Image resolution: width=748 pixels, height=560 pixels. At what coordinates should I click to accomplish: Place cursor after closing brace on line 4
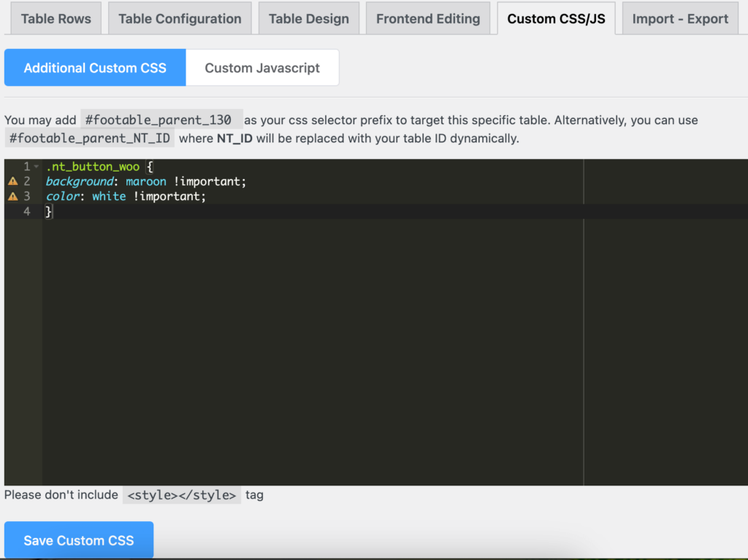pyautogui.click(x=53, y=211)
